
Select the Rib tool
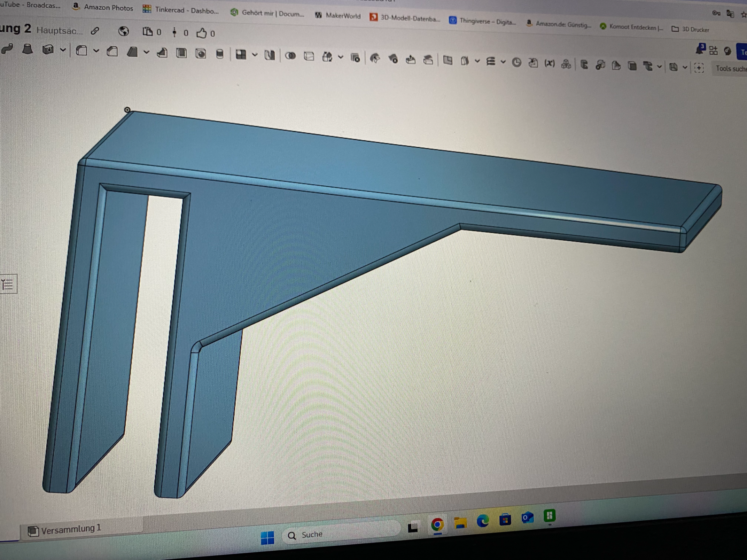162,52
